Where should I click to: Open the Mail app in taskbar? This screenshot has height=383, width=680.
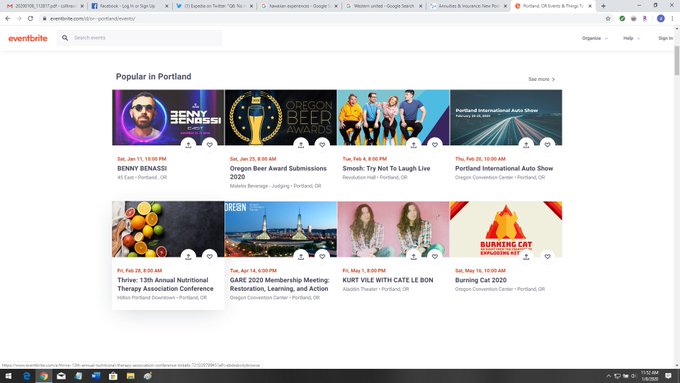click(61, 376)
